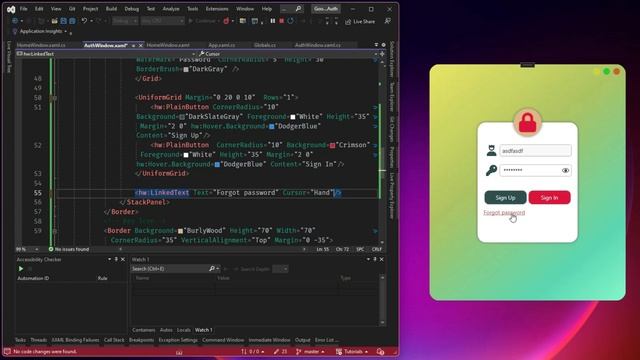
Task: Click the Hot Reload flame icon
Action: (x=226, y=21)
